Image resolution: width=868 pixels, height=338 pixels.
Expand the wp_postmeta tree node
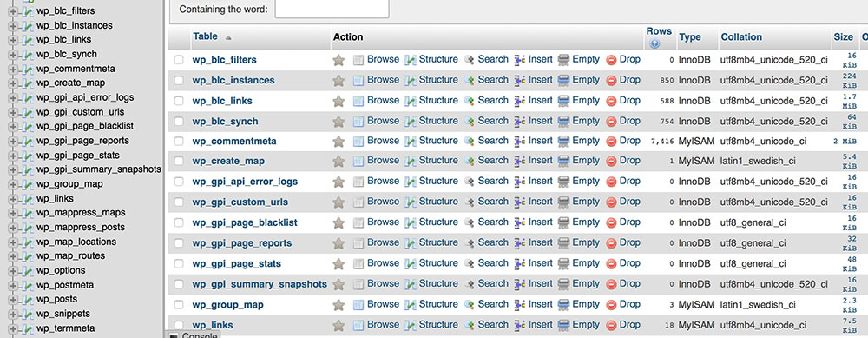pos(13,285)
